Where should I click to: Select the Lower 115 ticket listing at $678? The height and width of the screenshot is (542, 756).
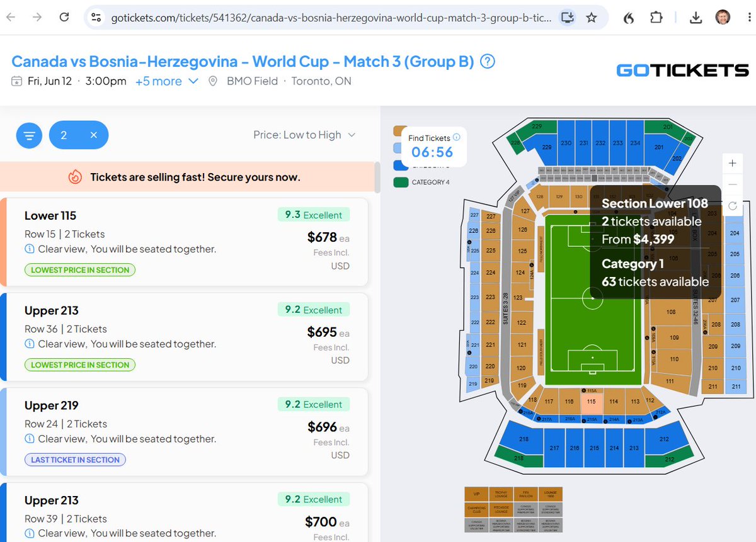click(x=184, y=242)
